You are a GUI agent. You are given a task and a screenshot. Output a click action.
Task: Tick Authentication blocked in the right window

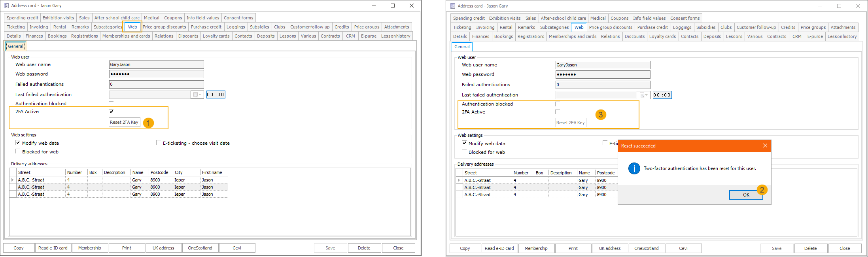(x=558, y=104)
